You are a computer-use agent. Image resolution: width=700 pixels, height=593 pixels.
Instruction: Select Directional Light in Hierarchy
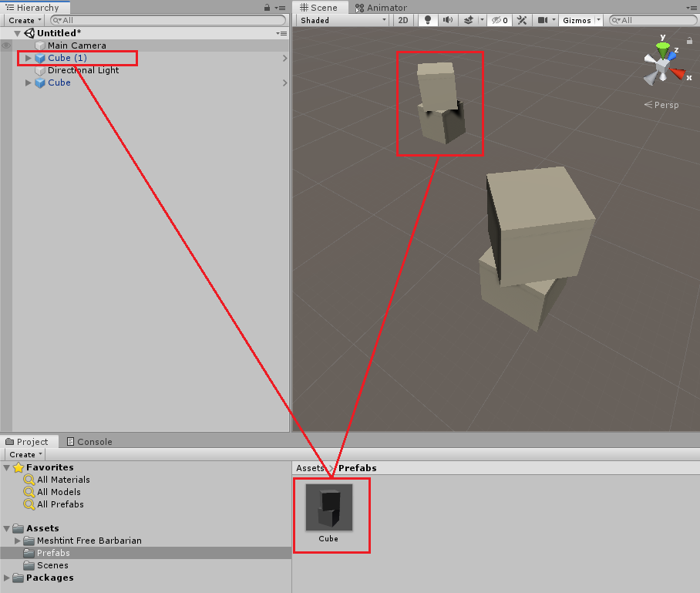pyautogui.click(x=83, y=70)
